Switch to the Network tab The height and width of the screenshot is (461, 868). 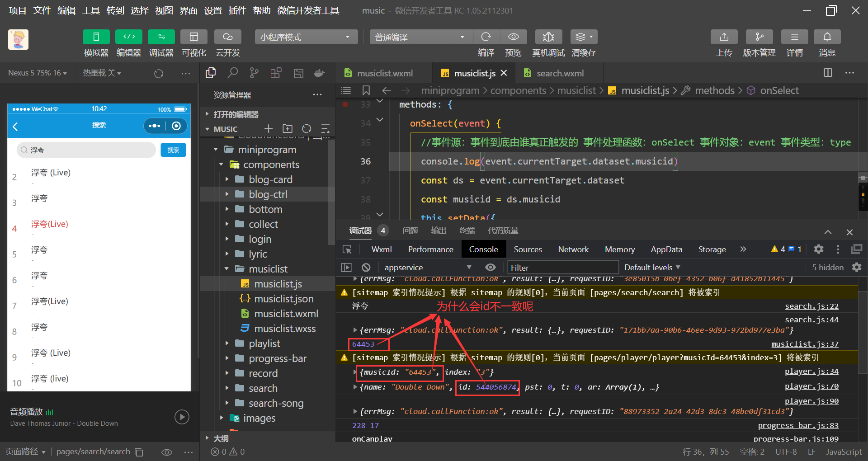coord(573,249)
